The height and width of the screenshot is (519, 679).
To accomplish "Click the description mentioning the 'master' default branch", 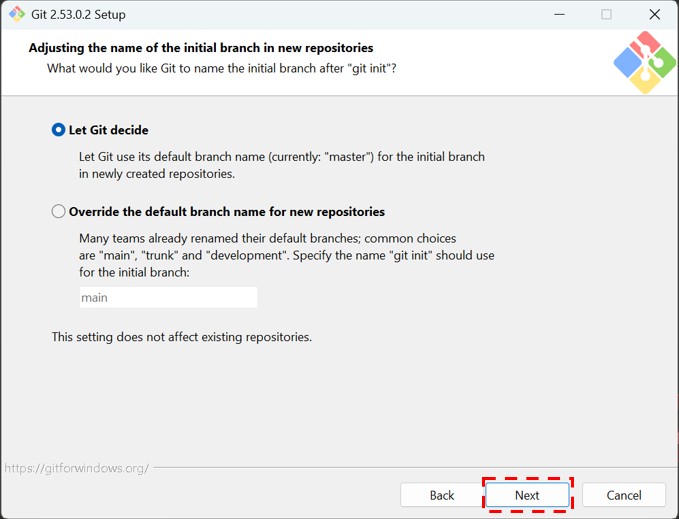I will 281,165.
